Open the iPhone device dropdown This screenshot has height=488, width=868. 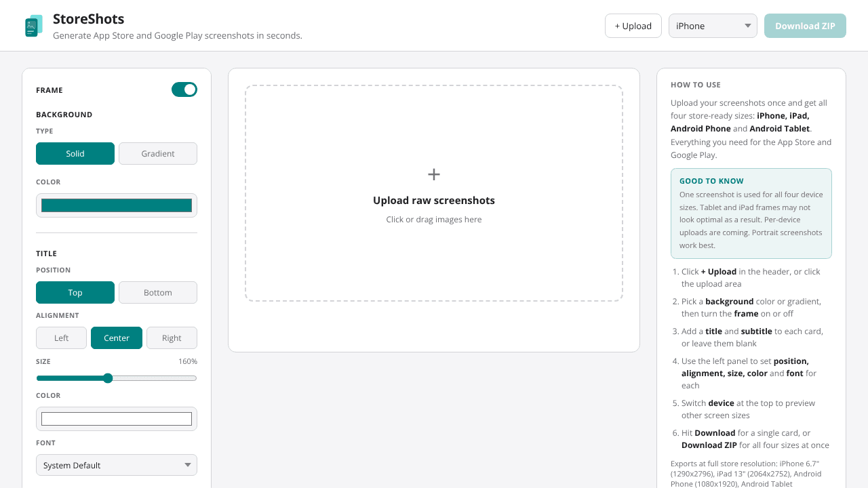(713, 26)
